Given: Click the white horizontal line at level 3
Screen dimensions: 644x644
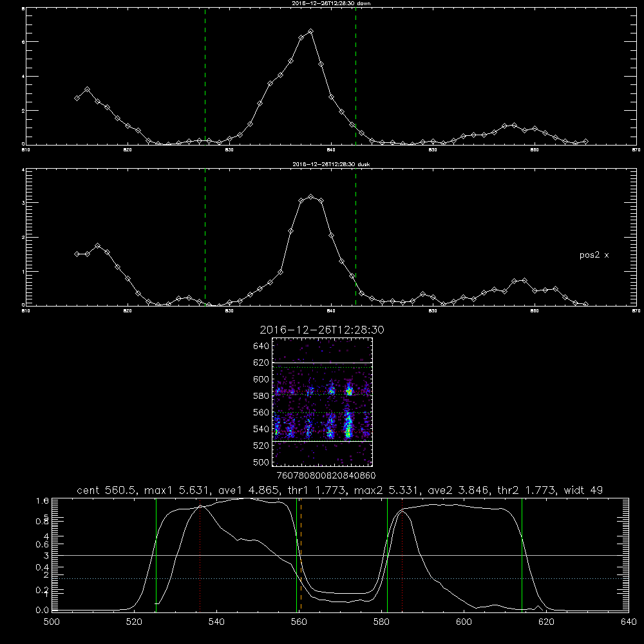Looking at the screenshot, I should [340, 556].
